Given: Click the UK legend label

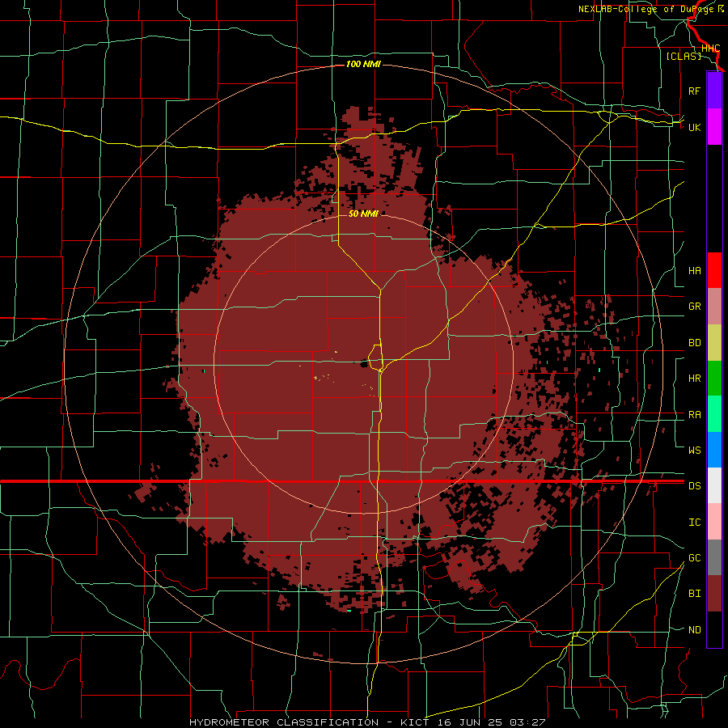Looking at the screenshot, I should 694,127.
